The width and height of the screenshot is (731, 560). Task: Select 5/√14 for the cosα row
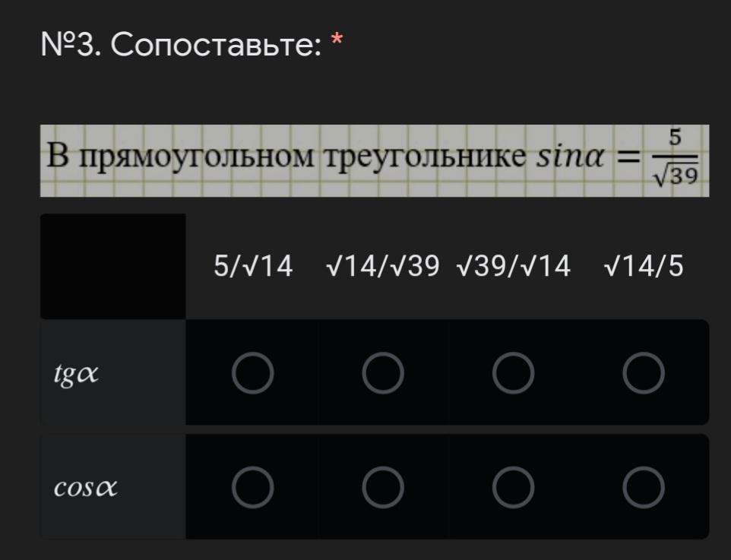tap(252, 487)
